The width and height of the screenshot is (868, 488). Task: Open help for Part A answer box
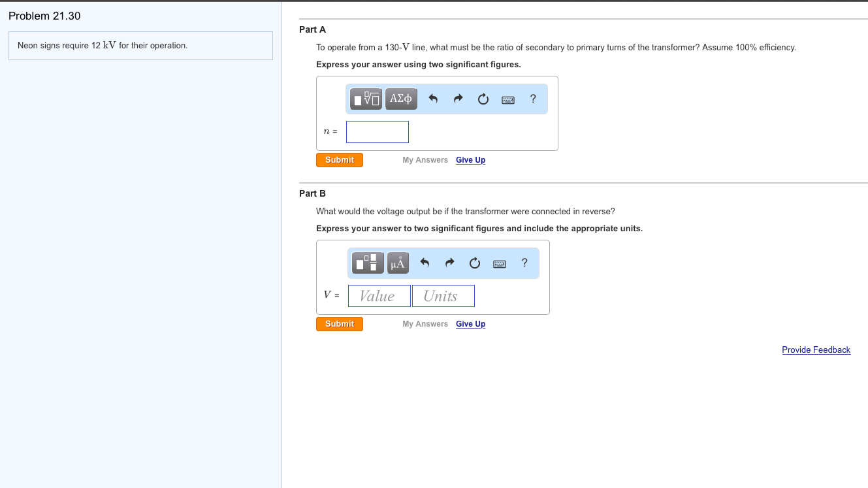(x=533, y=99)
